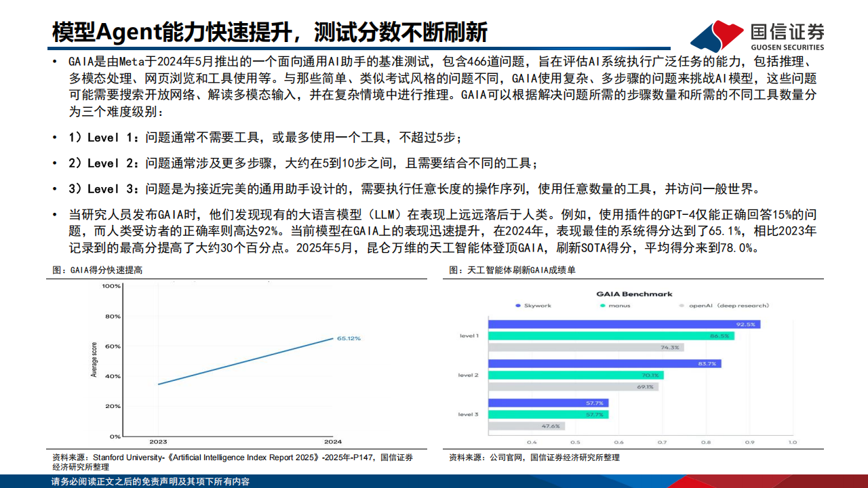
Task: Click the gray 74.3% bar
Action: click(585, 347)
